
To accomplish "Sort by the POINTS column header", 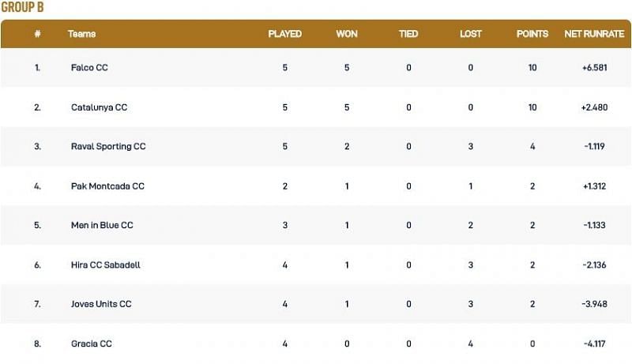I will pos(532,34).
